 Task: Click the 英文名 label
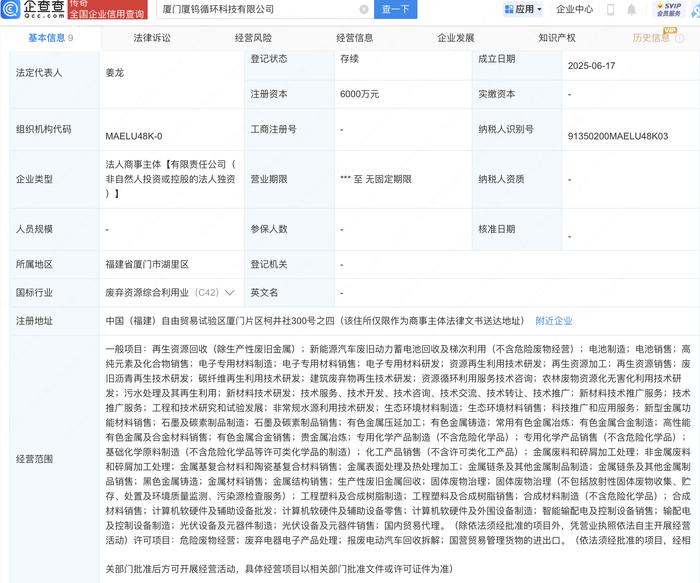(264, 293)
